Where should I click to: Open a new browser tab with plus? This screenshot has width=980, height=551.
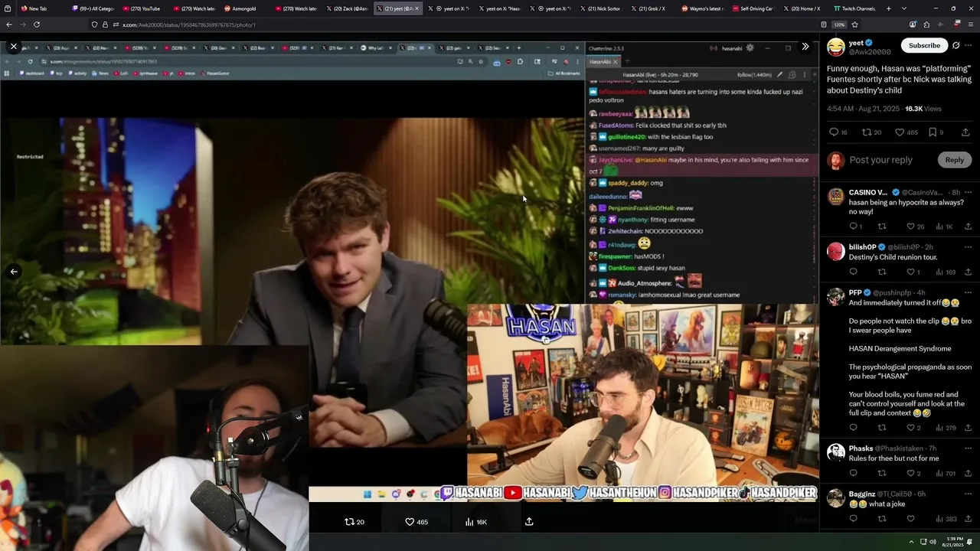(x=888, y=8)
